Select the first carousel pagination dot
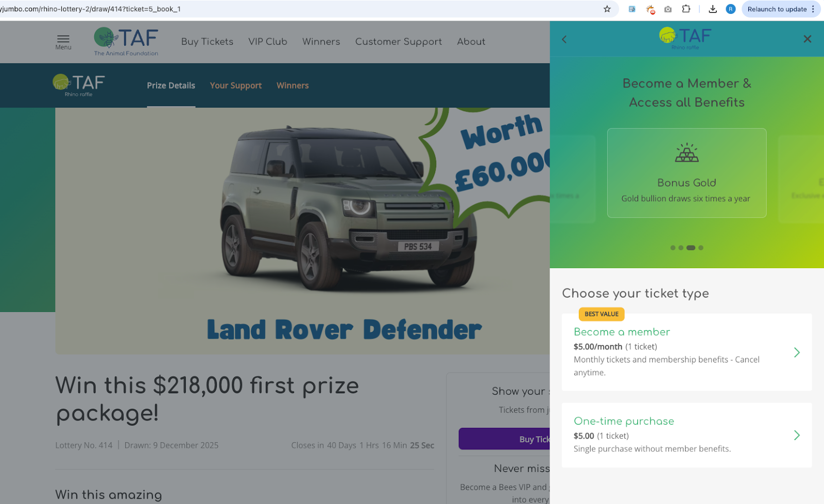This screenshot has width=824, height=504. [673, 248]
